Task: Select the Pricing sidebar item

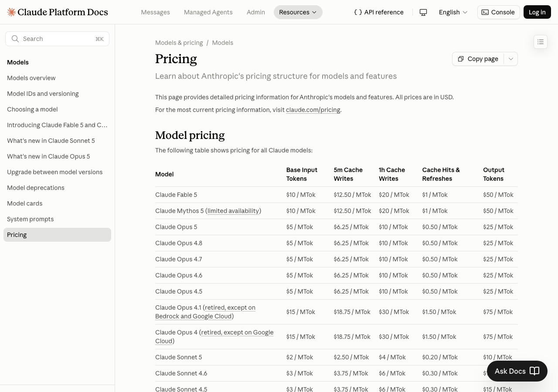Action: [57, 235]
